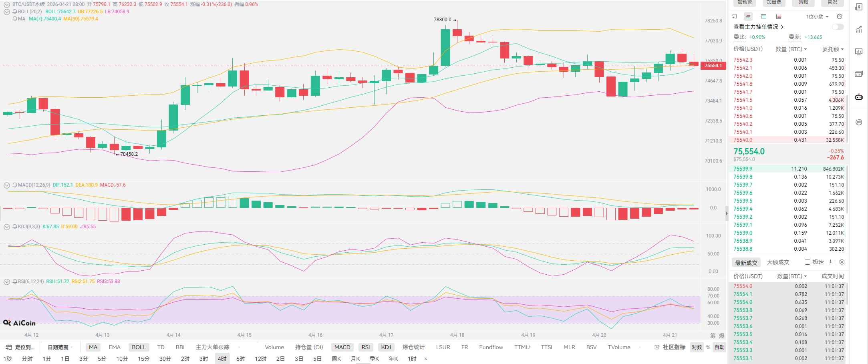Click the robot assistant icon in sidebar
The width and height of the screenshot is (868, 364).
pyautogui.click(x=858, y=97)
